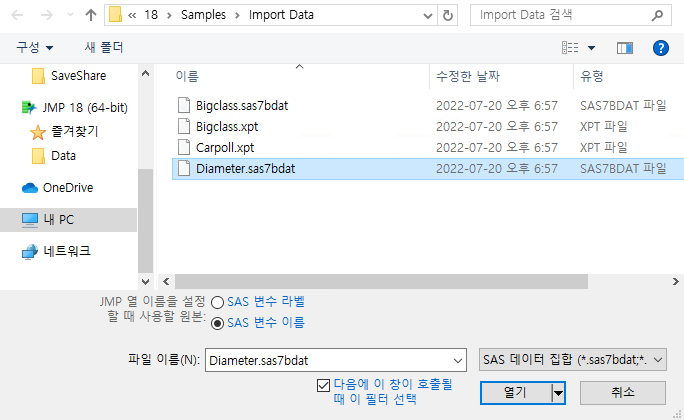
Task: Change view layout icon
Action: (570, 48)
